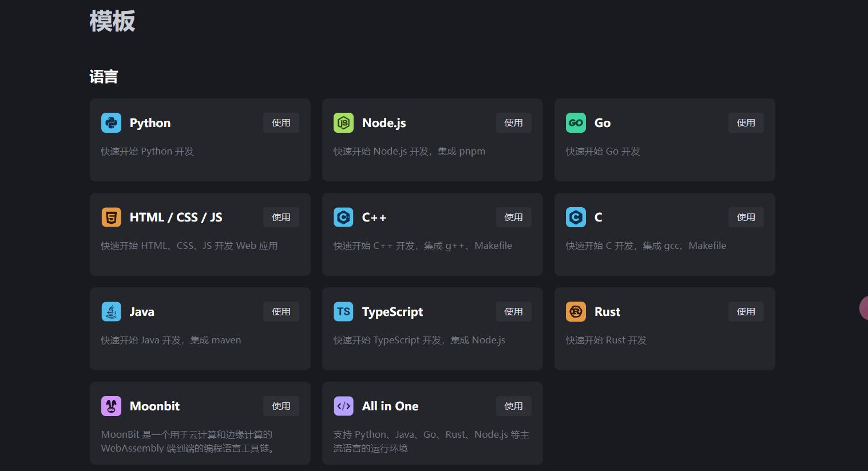Click the floating circle at right edge
The width and height of the screenshot is (868, 471).
[864, 308]
